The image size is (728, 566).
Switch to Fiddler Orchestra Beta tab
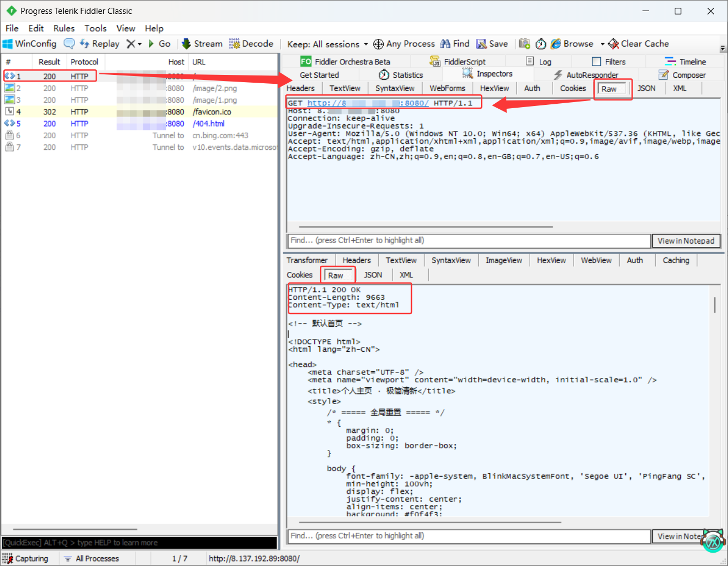click(x=345, y=62)
